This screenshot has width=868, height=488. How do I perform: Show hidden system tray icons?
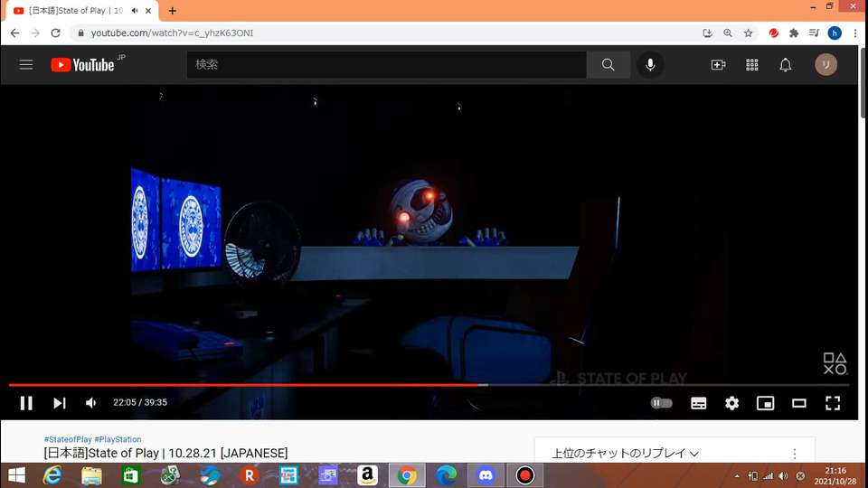coord(737,476)
